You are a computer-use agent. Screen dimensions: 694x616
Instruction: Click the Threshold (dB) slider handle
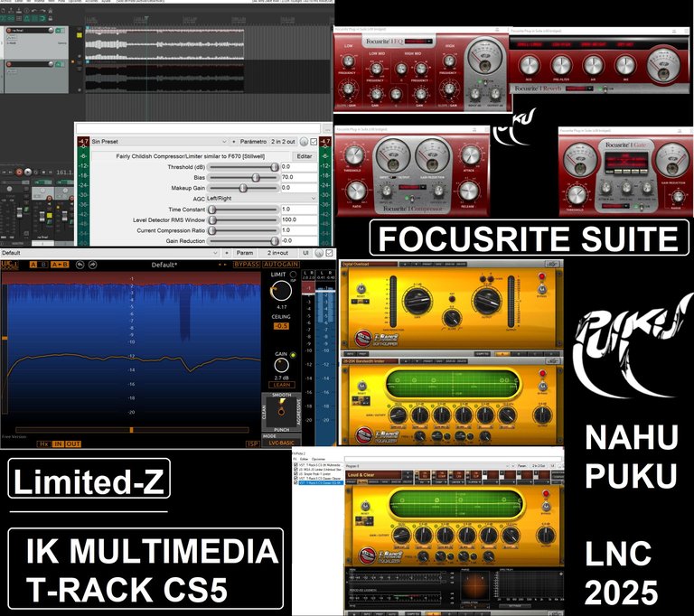click(x=275, y=167)
